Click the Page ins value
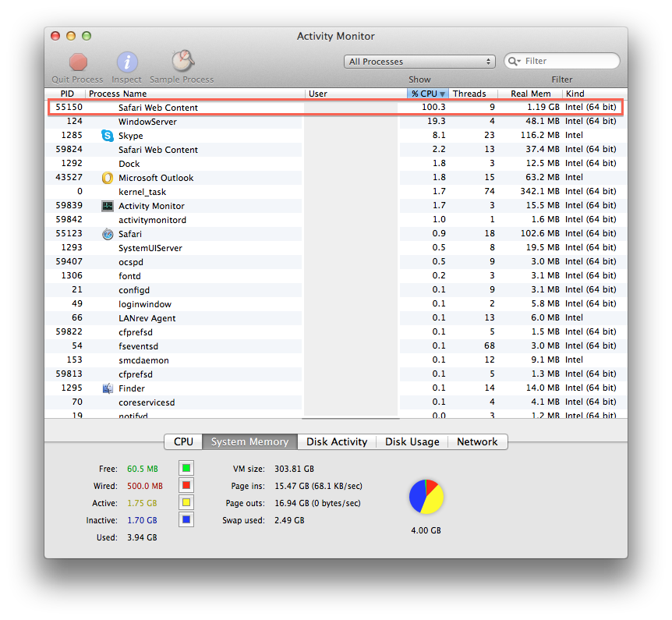The width and height of the screenshot is (672, 620). tap(318, 486)
